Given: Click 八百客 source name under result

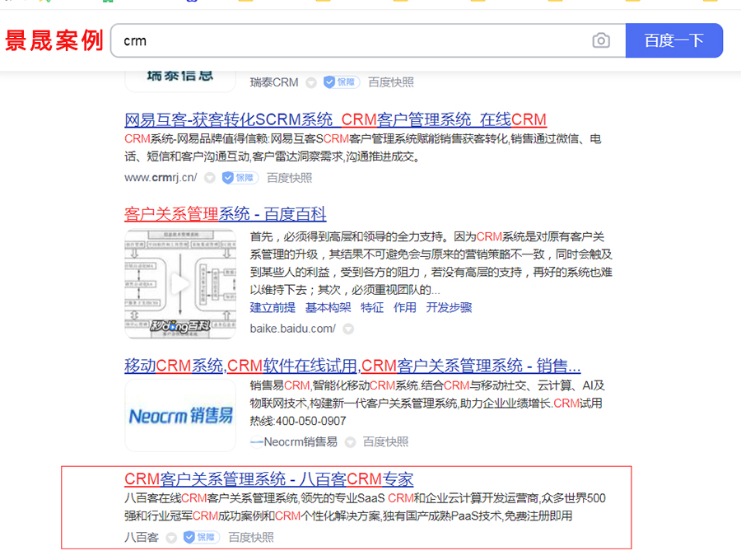Looking at the screenshot, I should pos(142,537).
